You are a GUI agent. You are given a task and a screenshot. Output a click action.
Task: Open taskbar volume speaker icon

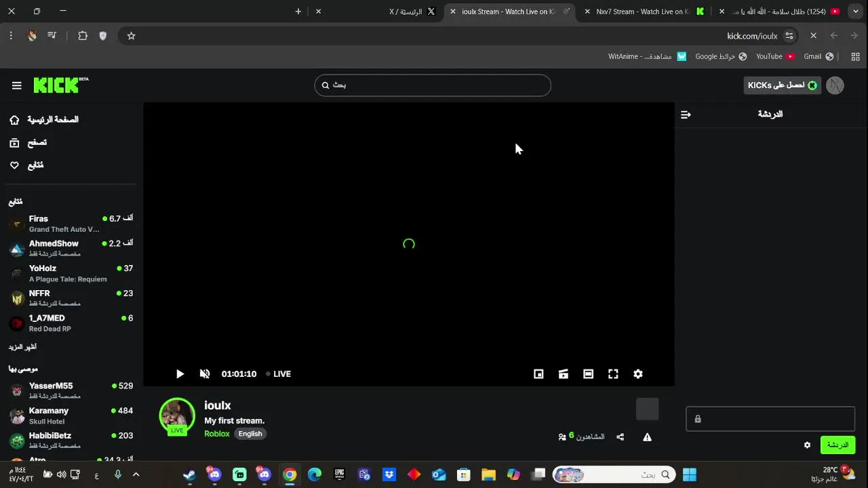(62, 474)
